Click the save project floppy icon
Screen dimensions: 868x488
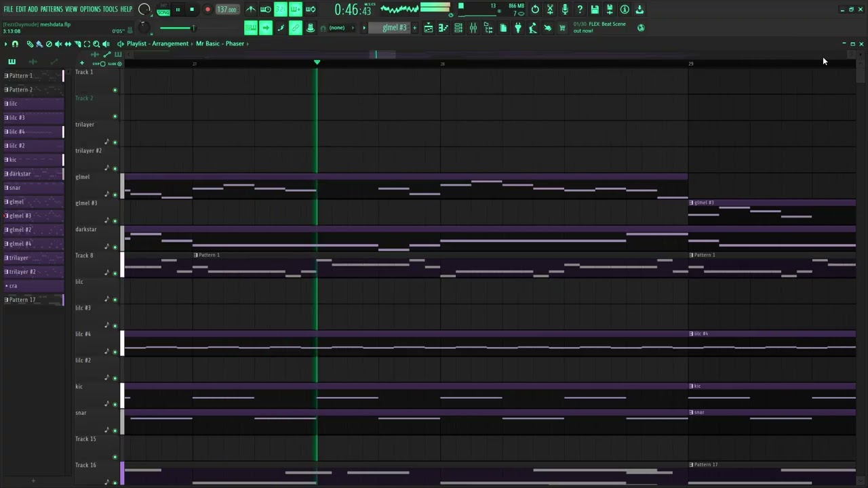point(595,9)
